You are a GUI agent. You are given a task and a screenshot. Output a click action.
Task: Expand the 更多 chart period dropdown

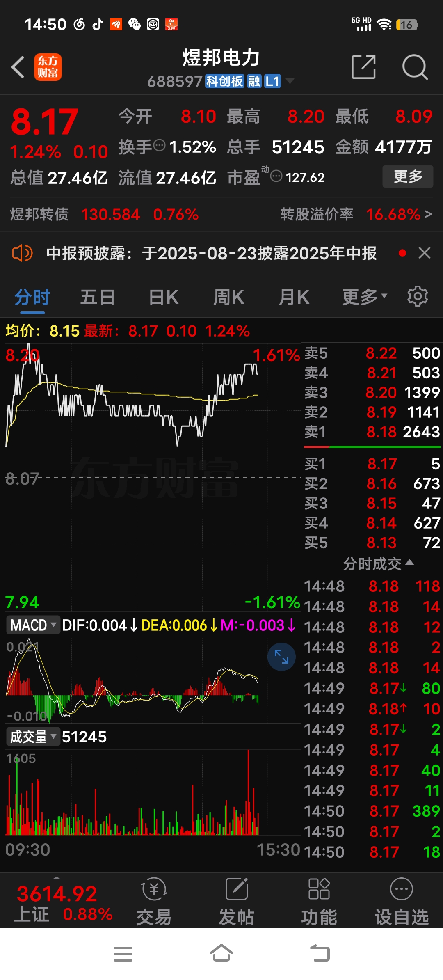pyautogui.click(x=365, y=297)
